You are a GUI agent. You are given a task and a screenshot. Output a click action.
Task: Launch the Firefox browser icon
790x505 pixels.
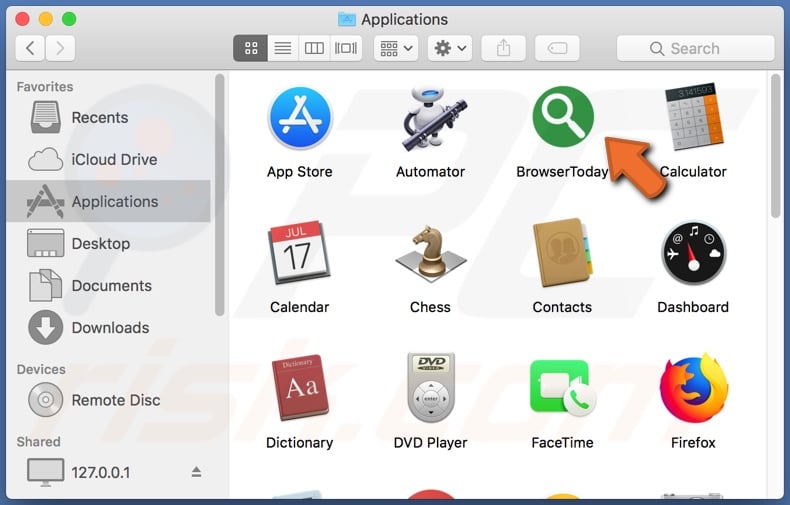[694, 388]
